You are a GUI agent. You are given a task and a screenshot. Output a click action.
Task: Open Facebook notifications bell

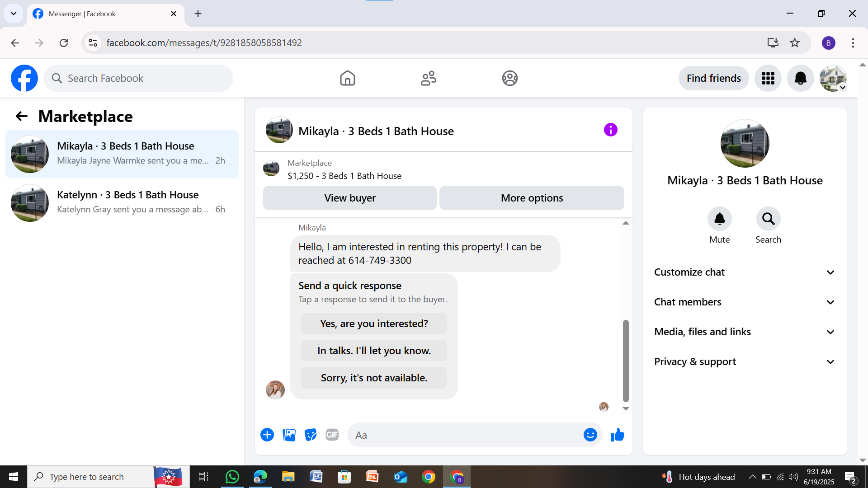click(x=800, y=78)
